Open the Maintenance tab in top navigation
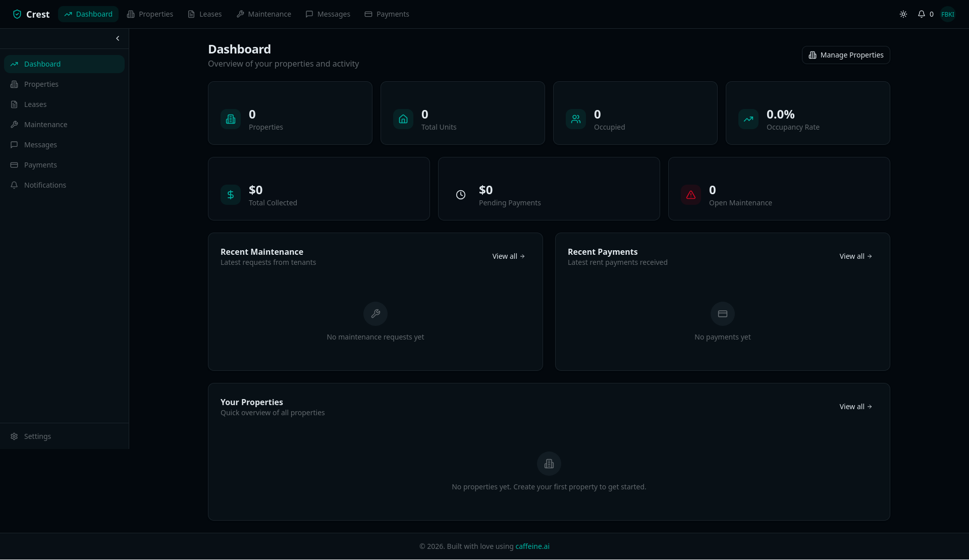The width and height of the screenshot is (969, 560). [263, 14]
